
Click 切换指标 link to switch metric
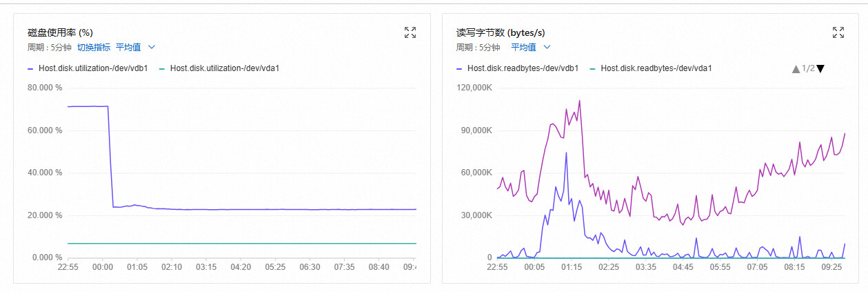click(x=93, y=47)
